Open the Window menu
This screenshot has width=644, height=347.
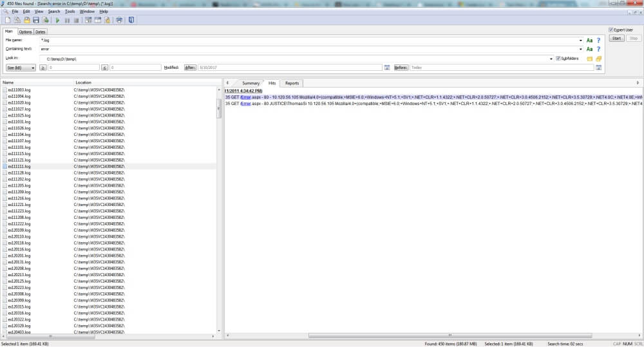tap(87, 12)
